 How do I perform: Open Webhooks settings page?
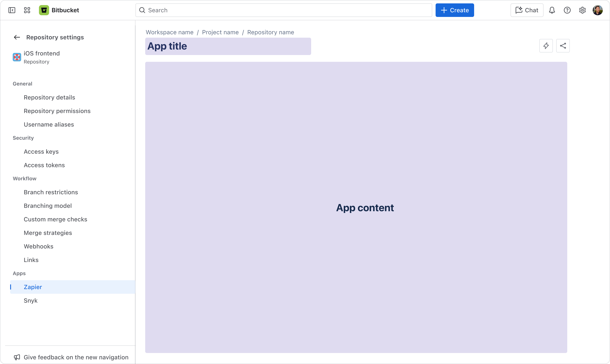39,246
